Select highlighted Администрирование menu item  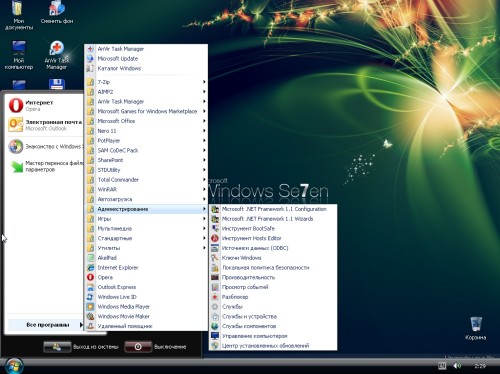coord(146,209)
